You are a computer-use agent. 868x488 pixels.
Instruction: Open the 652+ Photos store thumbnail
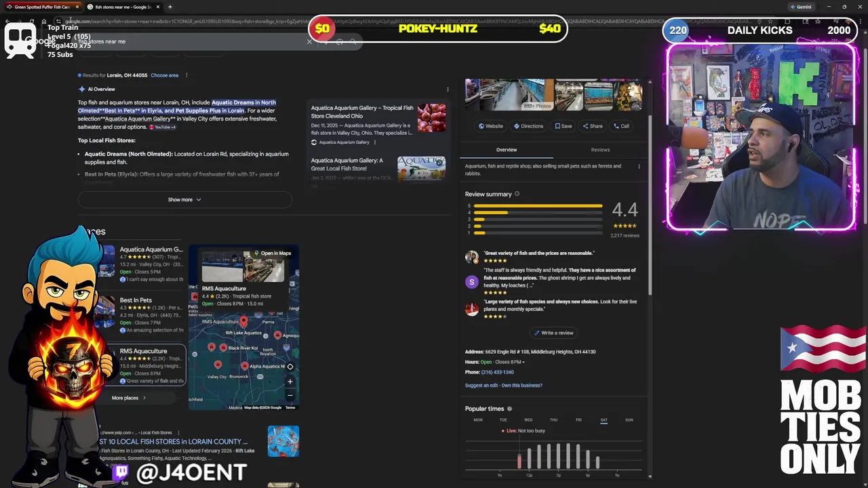click(509, 95)
